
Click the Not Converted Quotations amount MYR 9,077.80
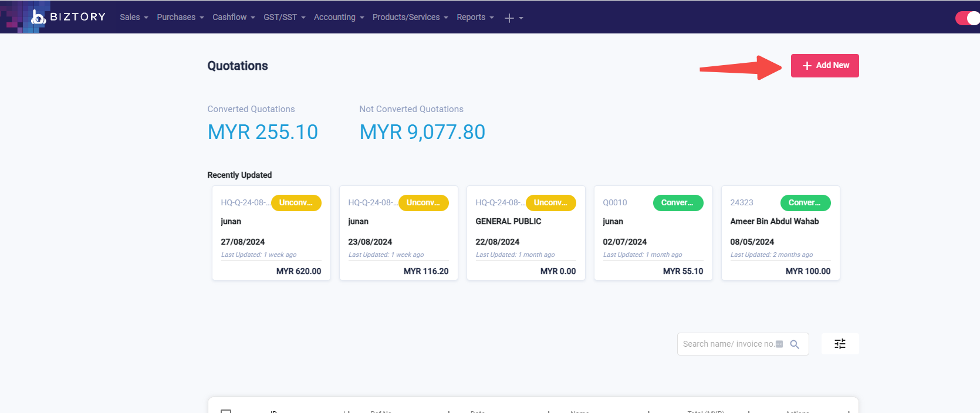(422, 132)
